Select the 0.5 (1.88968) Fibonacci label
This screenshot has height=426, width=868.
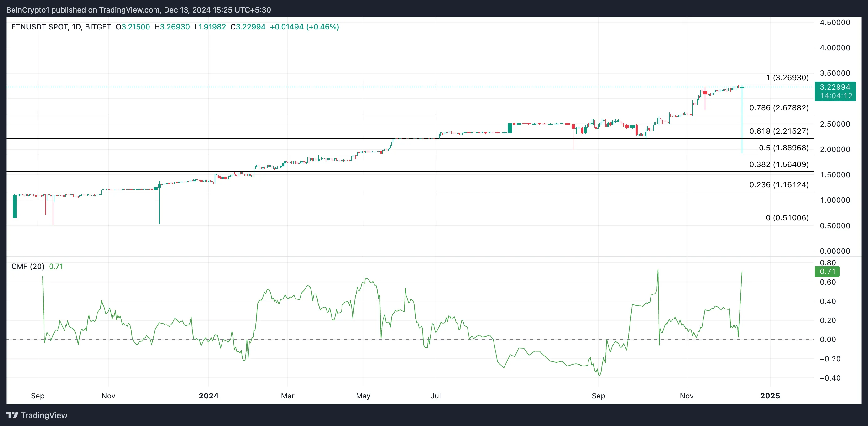coord(783,148)
